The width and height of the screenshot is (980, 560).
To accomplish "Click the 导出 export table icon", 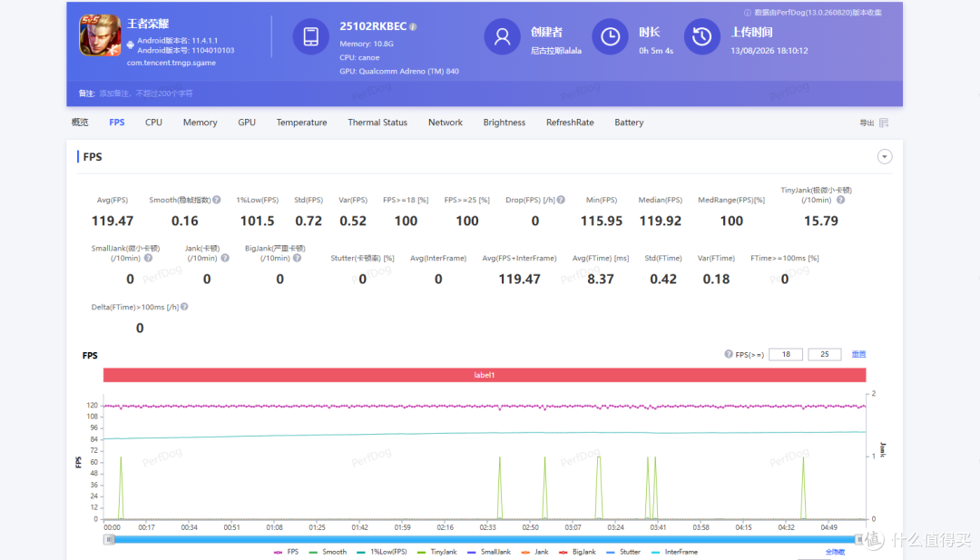I will click(884, 123).
